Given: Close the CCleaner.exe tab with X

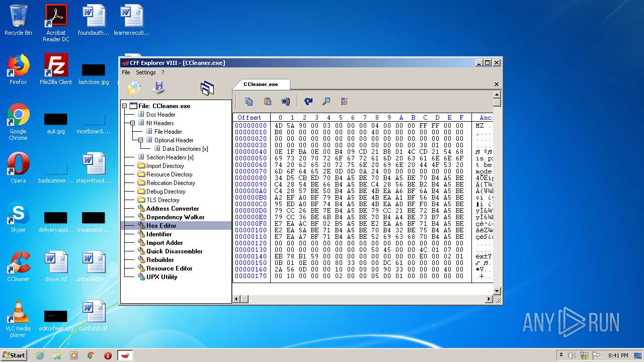Looking at the screenshot, I should (x=497, y=84).
